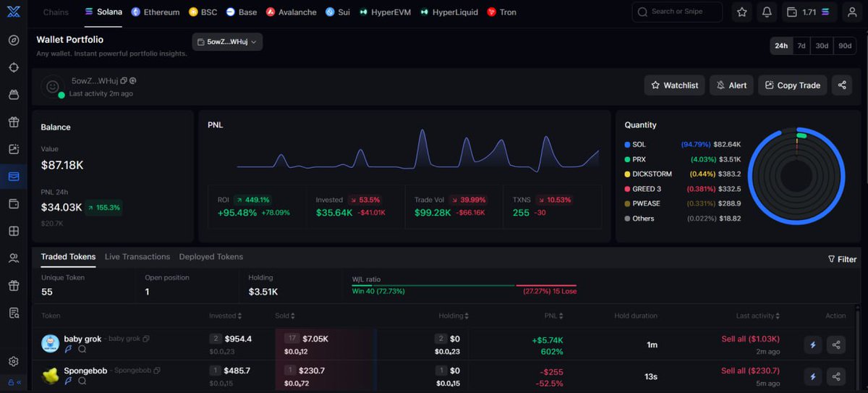The height and width of the screenshot is (393, 868).
Task: Open the Deployed Tokens tab
Action: 211,257
